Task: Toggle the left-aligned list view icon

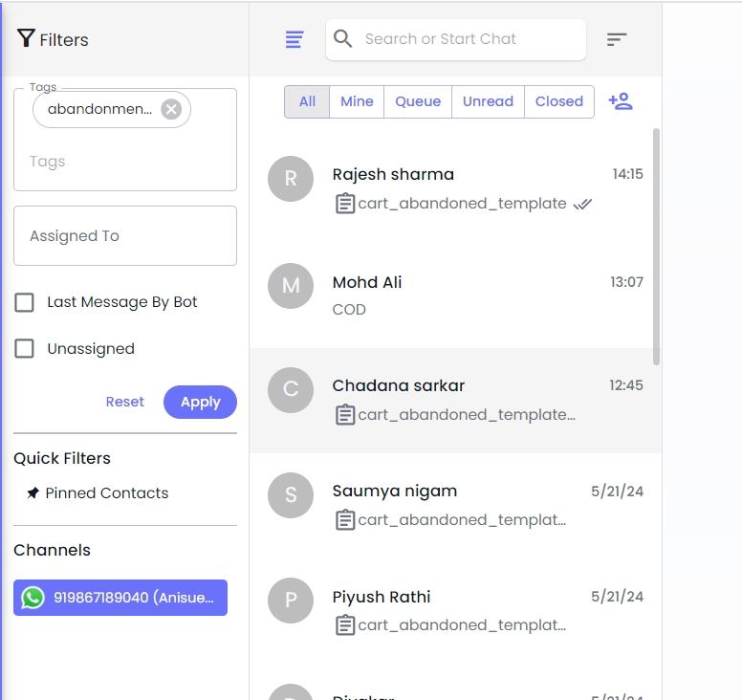Action: (x=295, y=39)
